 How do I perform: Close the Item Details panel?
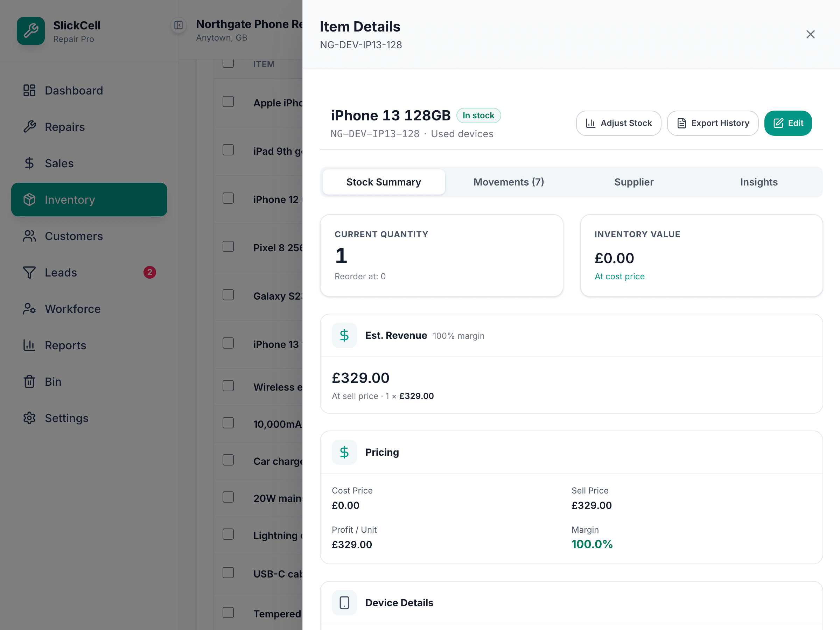point(810,35)
